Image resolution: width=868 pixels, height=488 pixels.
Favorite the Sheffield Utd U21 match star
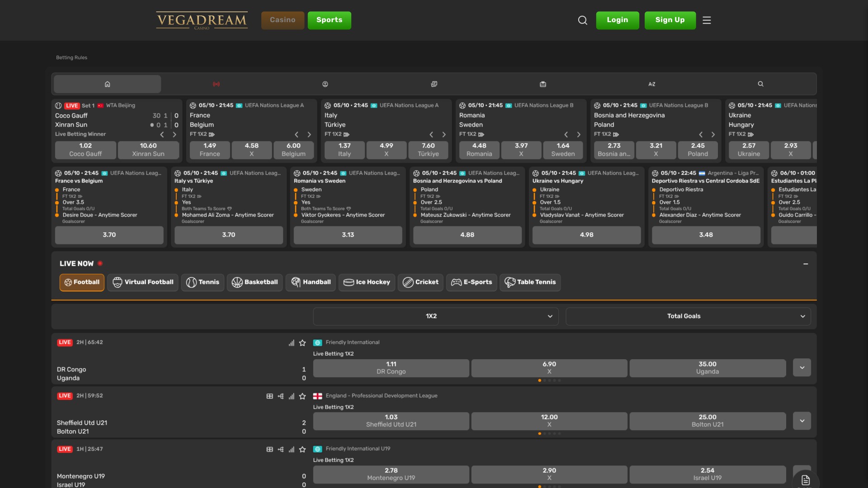pos(302,396)
